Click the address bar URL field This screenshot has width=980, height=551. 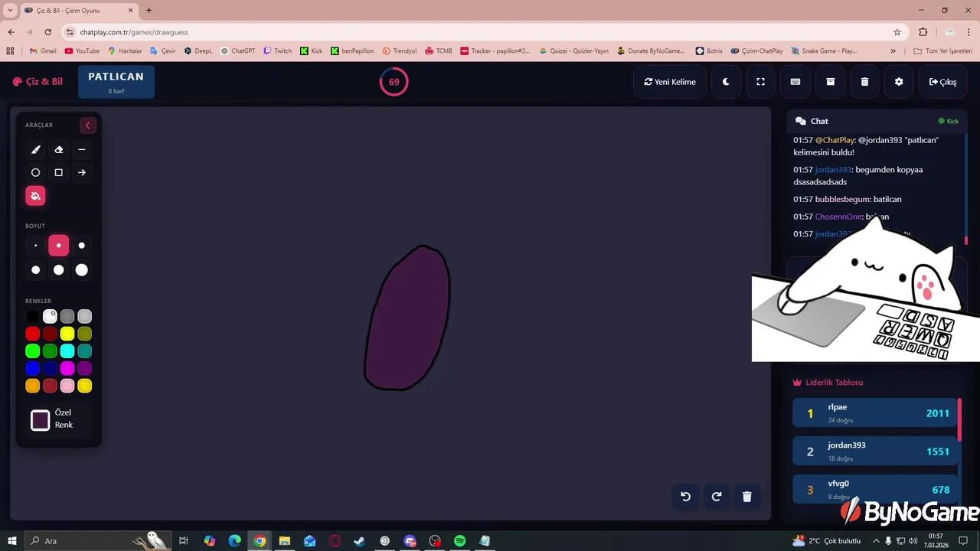(482, 32)
